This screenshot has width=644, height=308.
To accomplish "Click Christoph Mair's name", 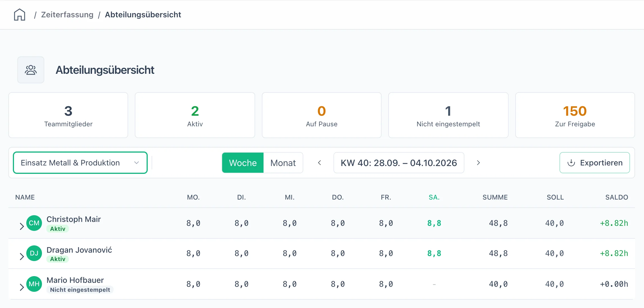I will click(x=74, y=219).
